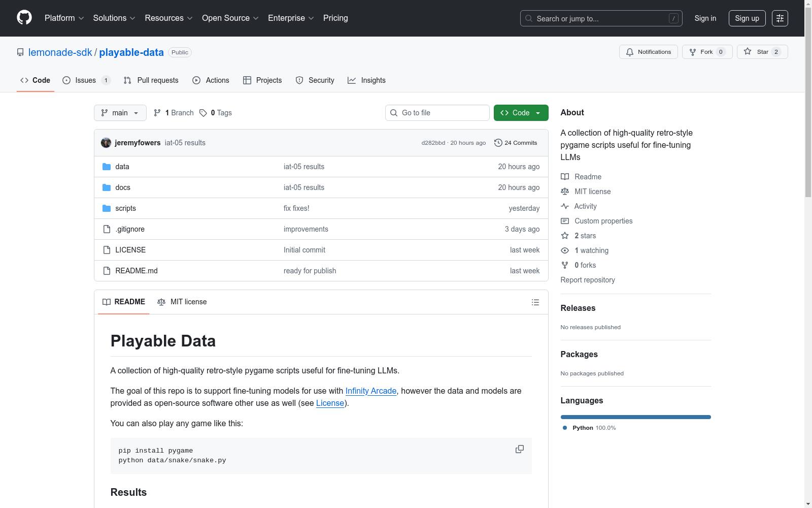Click the Python language bar
Viewport: 812px width, 508px height.
pyautogui.click(x=636, y=417)
